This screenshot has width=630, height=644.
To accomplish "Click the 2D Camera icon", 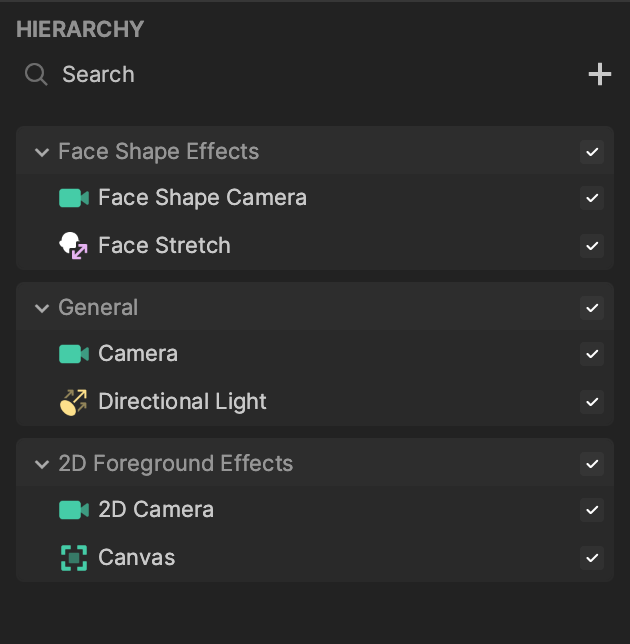I will (x=74, y=510).
